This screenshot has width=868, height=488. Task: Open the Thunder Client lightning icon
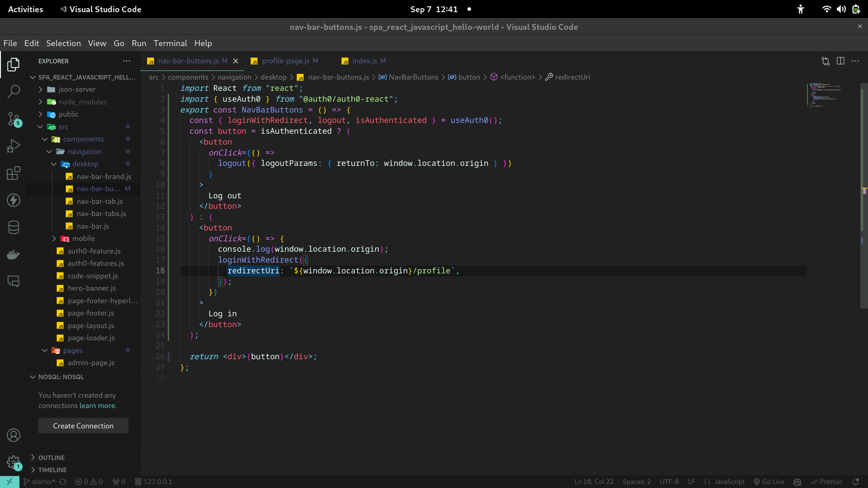[x=14, y=200]
